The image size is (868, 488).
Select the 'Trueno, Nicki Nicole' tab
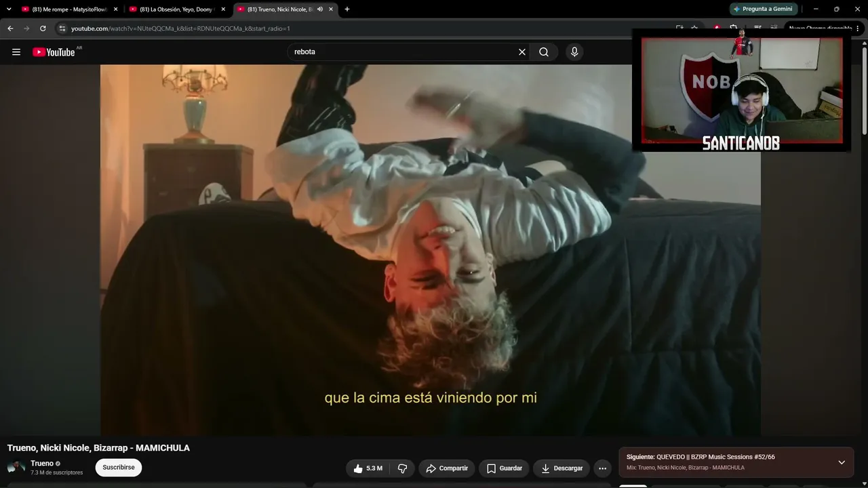click(x=284, y=9)
